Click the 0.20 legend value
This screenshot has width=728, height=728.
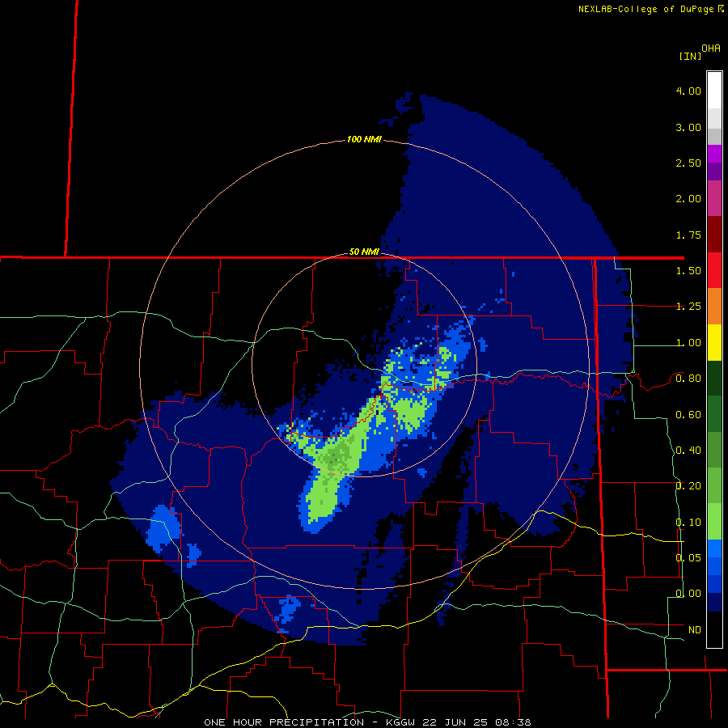[688, 486]
